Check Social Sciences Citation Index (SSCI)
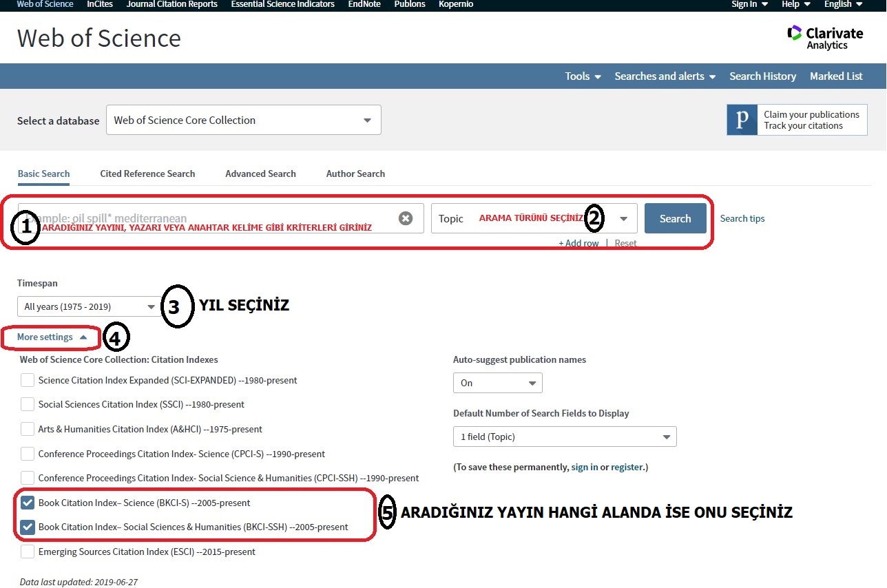This screenshot has width=887, height=588. click(x=27, y=404)
